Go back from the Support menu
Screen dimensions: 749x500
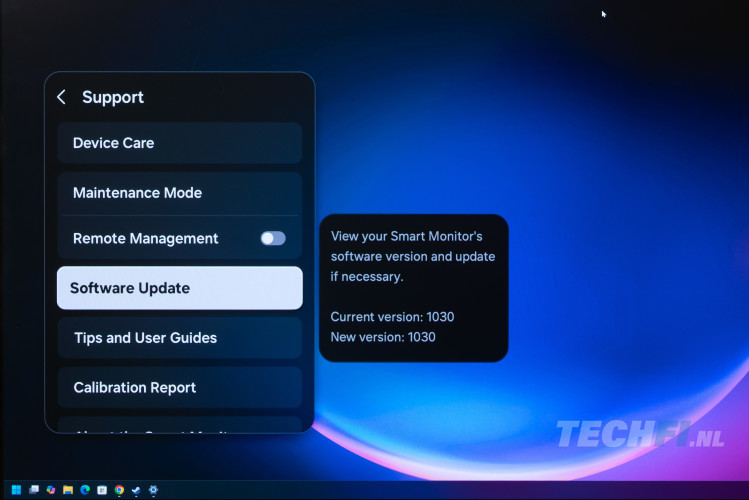coord(62,97)
